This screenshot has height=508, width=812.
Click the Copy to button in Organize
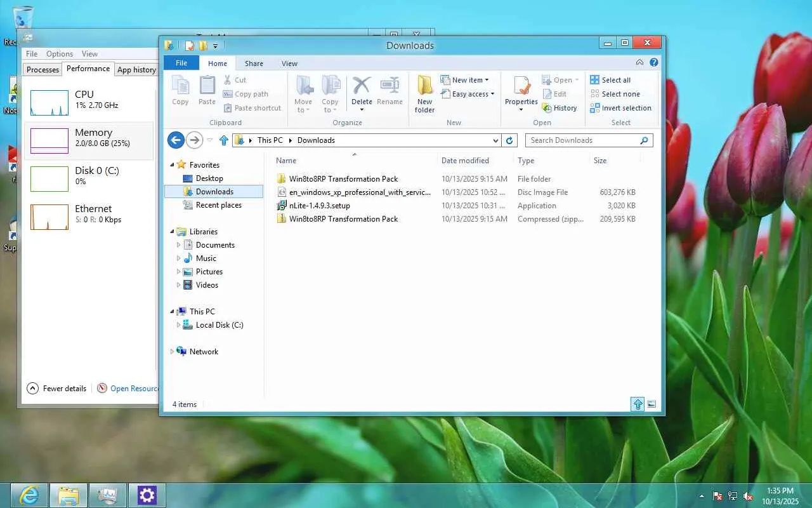click(330, 94)
